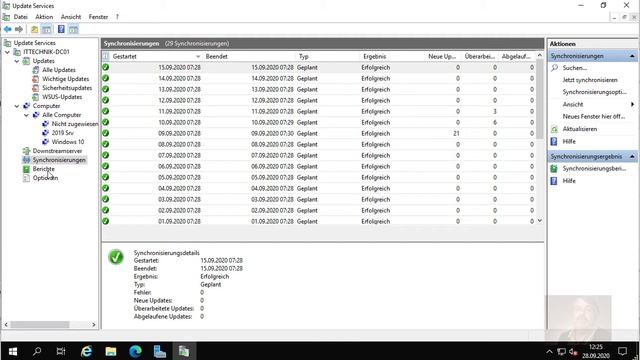The image size is (640, 360).
Task: Open Alle Updates in the tree
Action: [x=58, y=70]
